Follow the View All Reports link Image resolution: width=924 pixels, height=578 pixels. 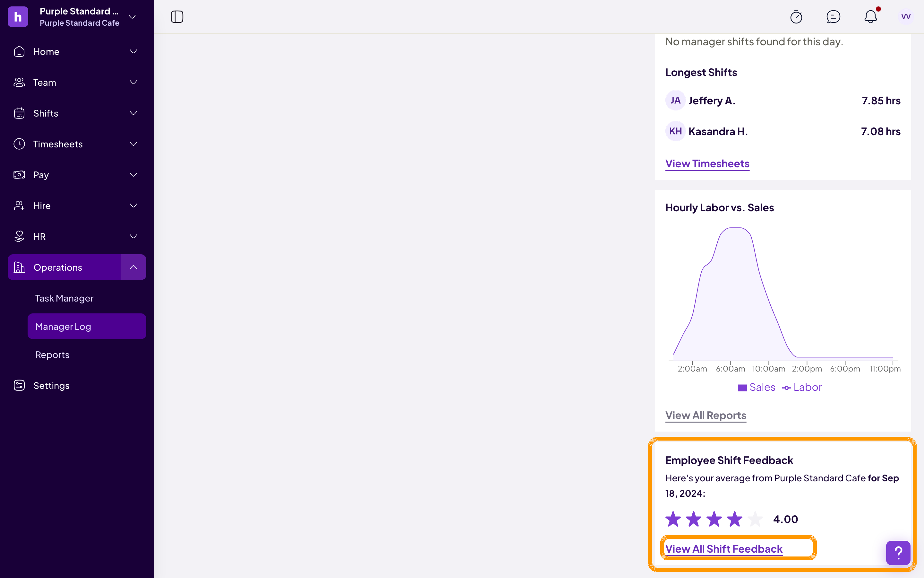706,415
